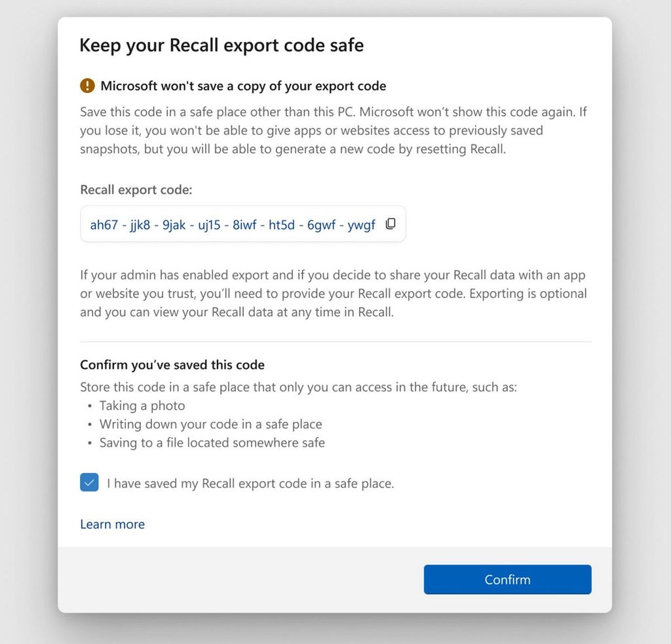
Task: Click the 'Keep your Recall export code safe' title
Action: 221,45
